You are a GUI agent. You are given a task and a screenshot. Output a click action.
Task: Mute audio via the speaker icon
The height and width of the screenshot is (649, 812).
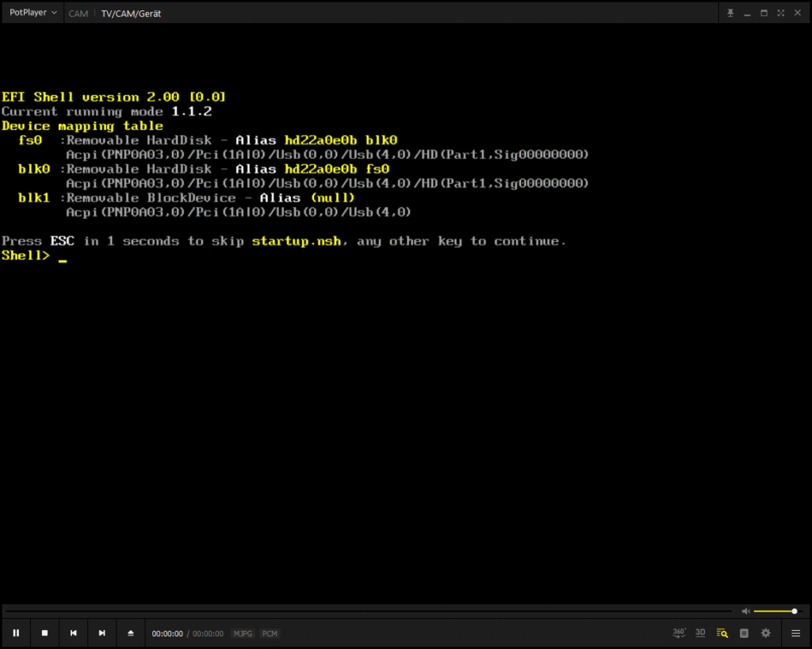click(x=745, y=611)
